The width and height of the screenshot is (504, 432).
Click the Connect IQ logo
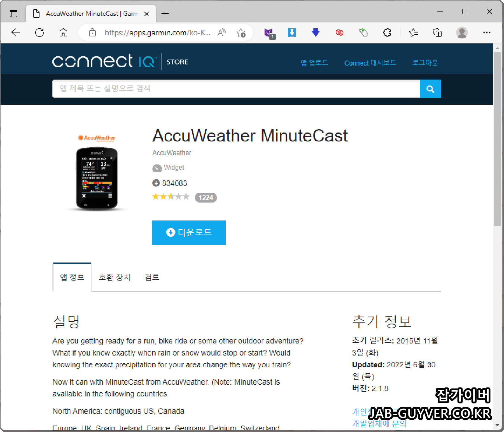pyautogui.click(x=104, y=61)
